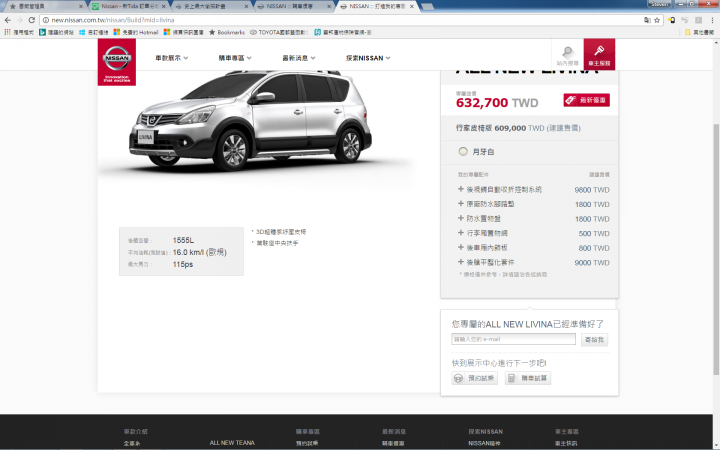
Task: Click the browser forward arrow
Action: (20, 20)
